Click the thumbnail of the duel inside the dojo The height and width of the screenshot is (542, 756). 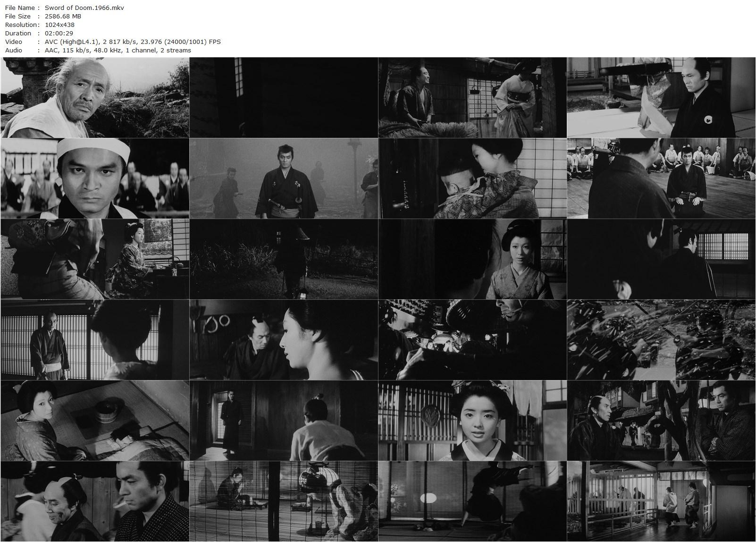(x=661, y=179)
